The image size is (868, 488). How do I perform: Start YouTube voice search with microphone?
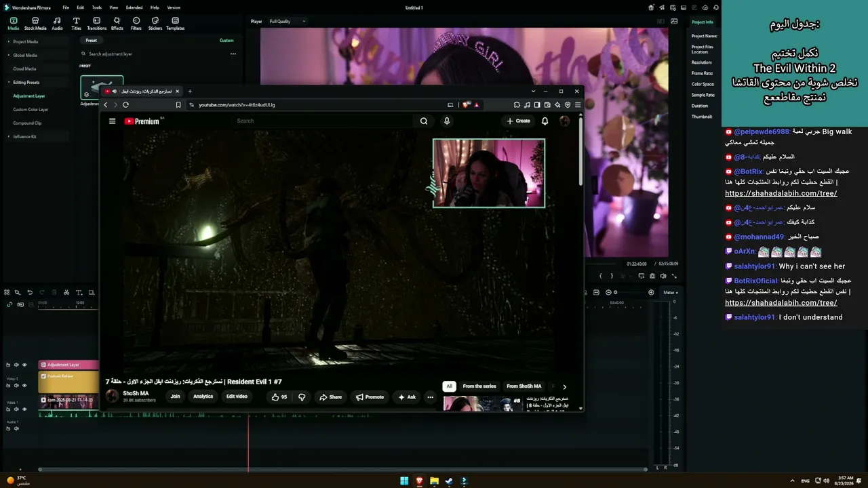click(446, 121)
